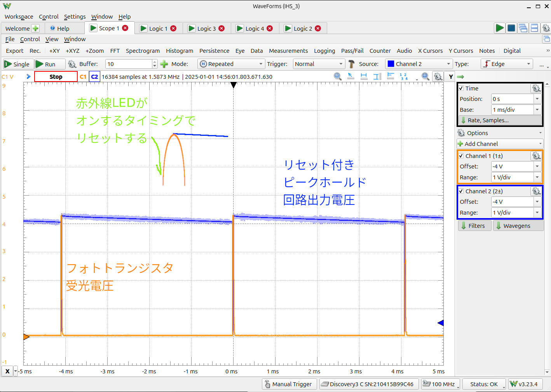The height and width of the screenshot is (392, 551).
Task: Toggle the Channel 2 checkbox
Action: click(x=461, y=191)
